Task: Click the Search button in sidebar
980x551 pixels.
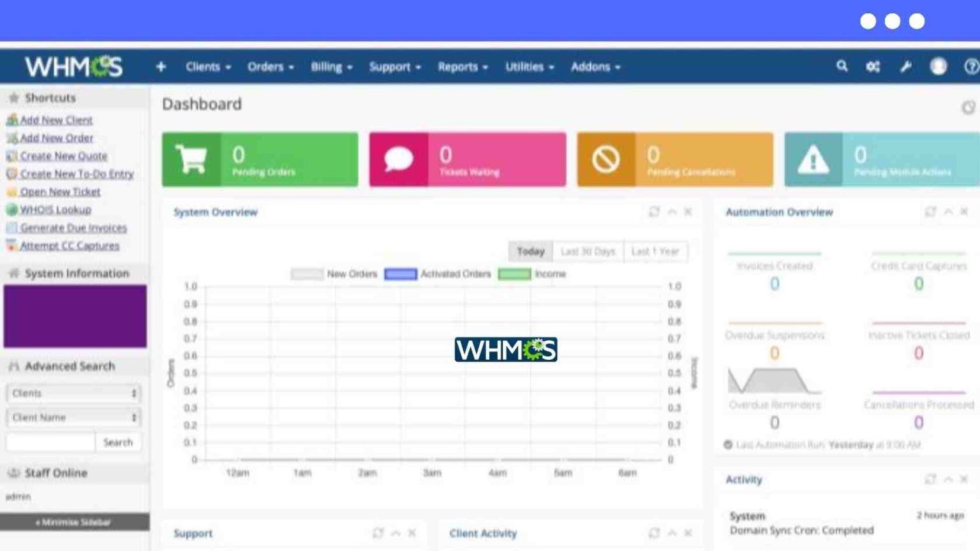Action: click(x=118, y=442)
